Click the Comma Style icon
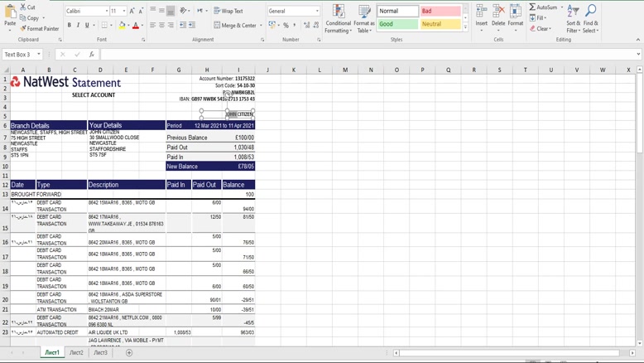 point(295,26)
